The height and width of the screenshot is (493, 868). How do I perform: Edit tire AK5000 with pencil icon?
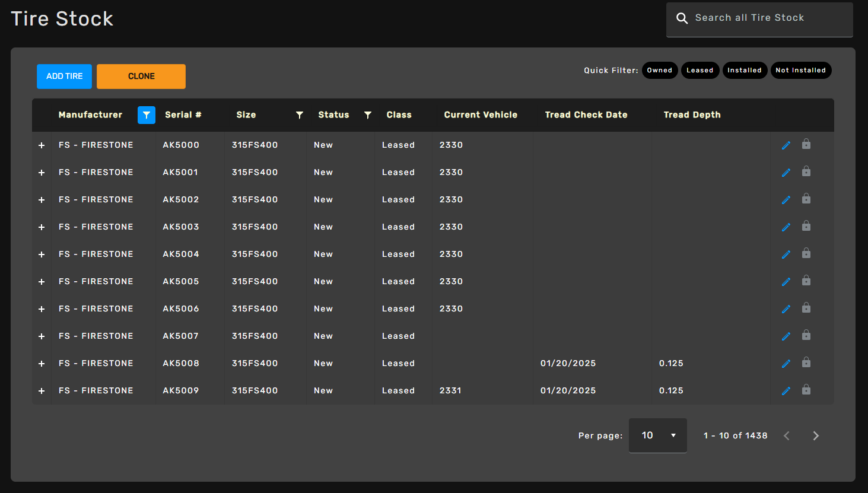pyautogui.click(x=786, y=145)
